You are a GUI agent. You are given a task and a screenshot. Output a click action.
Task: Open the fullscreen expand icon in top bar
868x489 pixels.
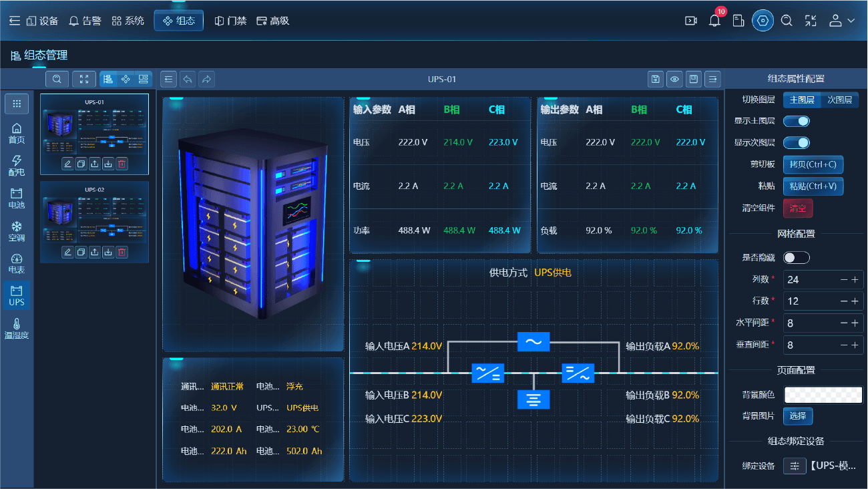point(811,21)
